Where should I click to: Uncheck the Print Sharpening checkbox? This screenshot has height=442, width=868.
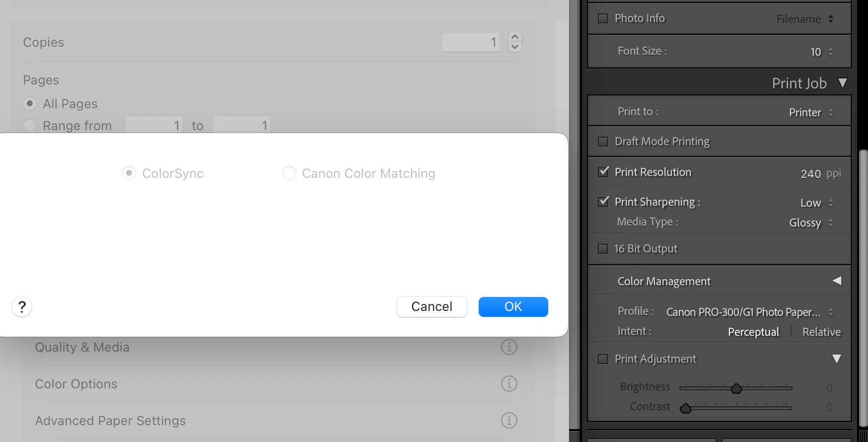[603, 201]
